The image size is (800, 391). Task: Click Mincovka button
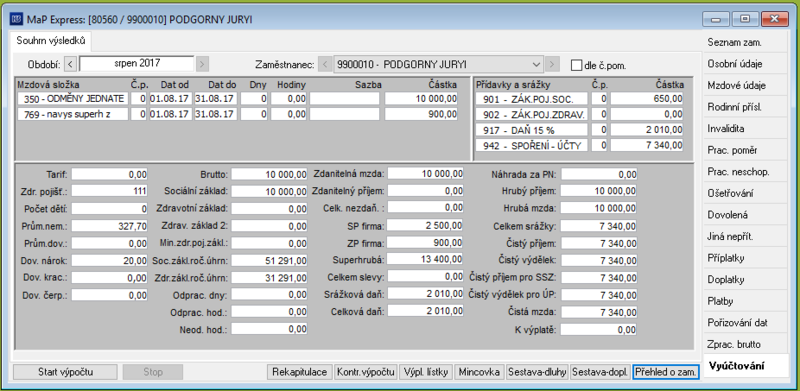tap(479, 372)
